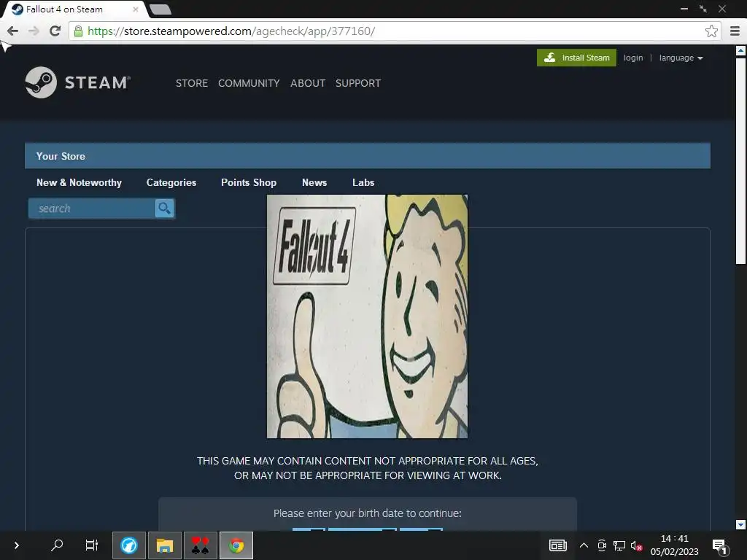Click the search magnifier button in store
The height and width of the screenshot is (560, 747).
coord(164,208)
